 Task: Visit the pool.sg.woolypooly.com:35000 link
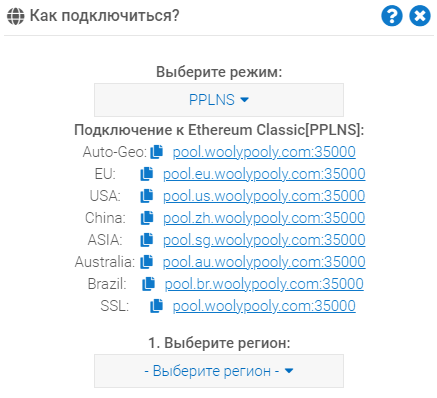coord(264,240)
